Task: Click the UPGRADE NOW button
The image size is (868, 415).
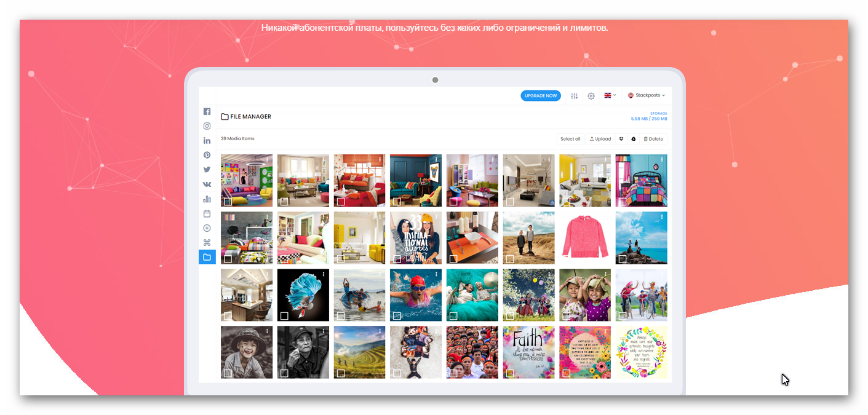Action: tap(541, 96)
